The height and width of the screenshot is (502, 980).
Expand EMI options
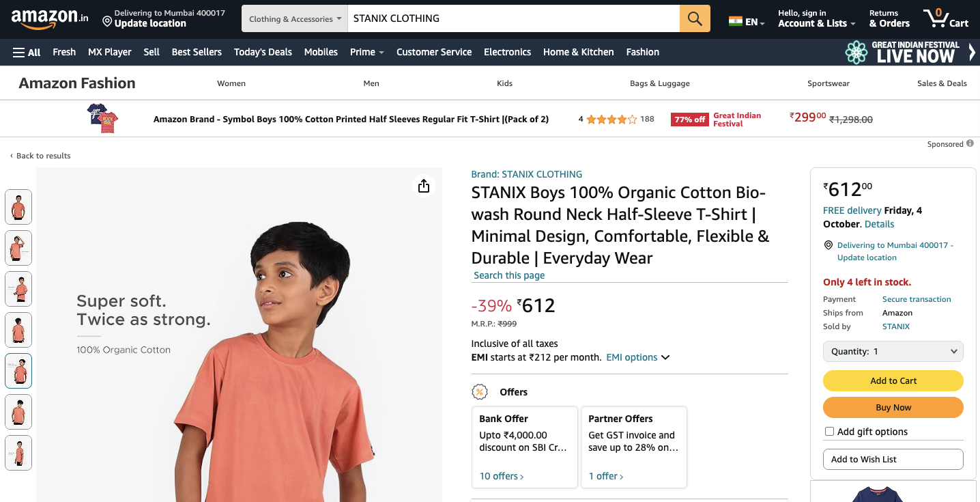[637, 357]
